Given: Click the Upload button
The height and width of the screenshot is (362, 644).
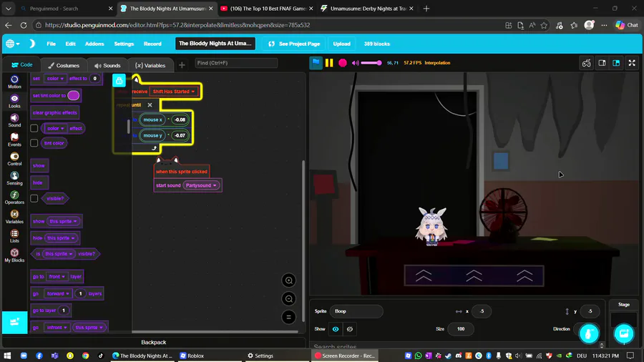Looking at the screenshot, I should click(x=342, y=44).
